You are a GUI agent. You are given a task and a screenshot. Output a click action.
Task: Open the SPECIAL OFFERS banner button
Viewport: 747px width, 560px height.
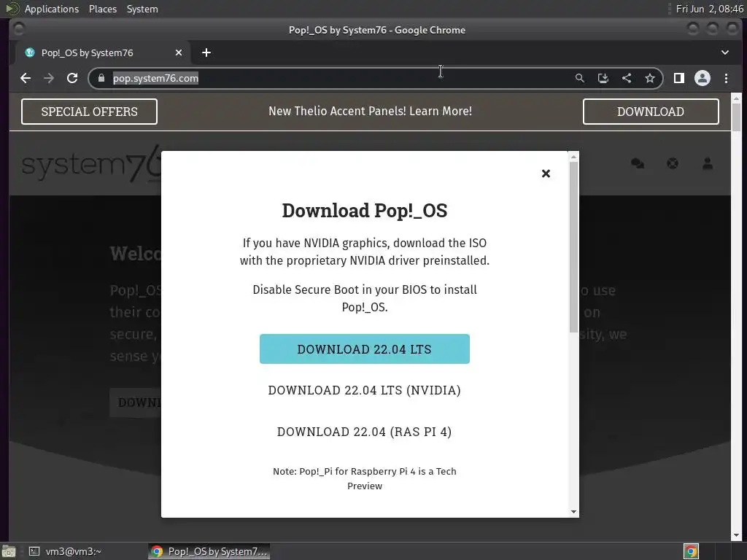[x=89, y=112]
